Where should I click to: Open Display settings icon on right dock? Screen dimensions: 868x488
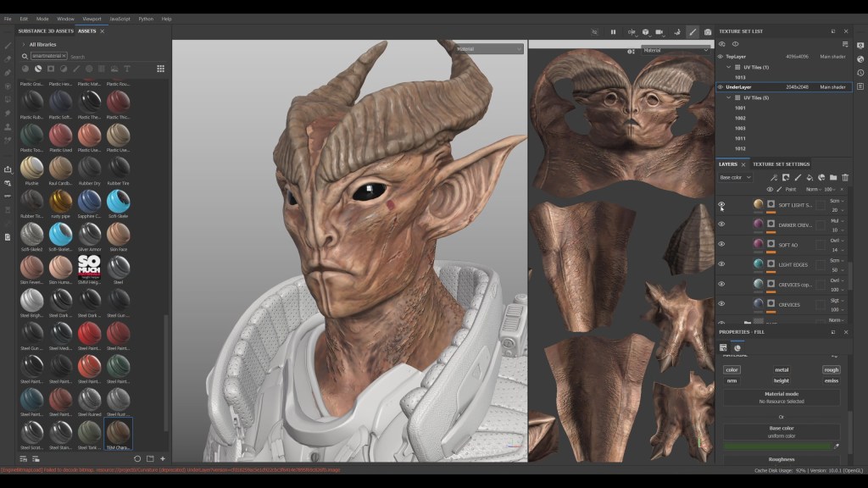860,46
